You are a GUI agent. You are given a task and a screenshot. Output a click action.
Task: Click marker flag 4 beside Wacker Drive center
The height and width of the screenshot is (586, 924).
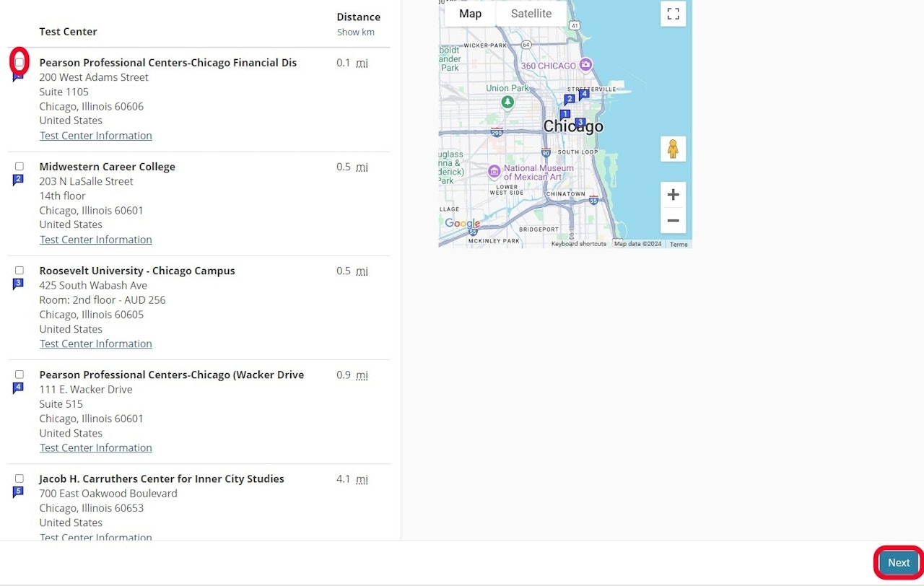coord(18,388)
